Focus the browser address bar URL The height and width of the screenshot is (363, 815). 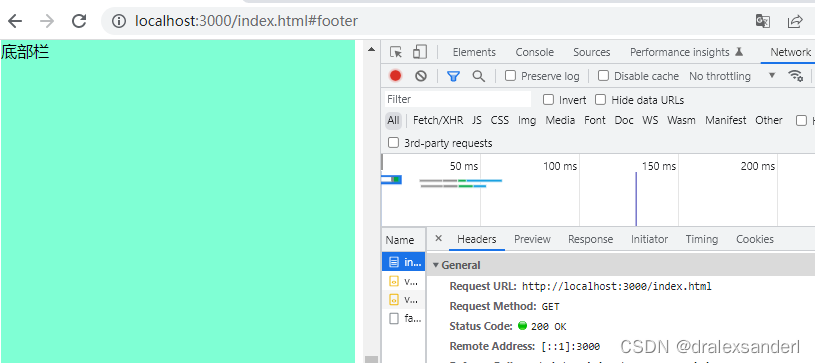point(246,21)
